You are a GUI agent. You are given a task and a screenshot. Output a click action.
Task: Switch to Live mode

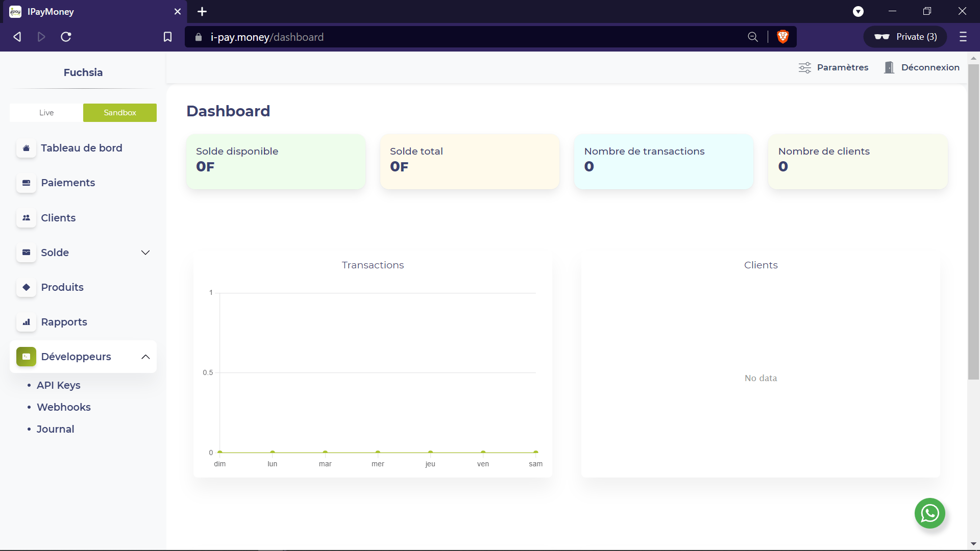[x=46, y=113]
